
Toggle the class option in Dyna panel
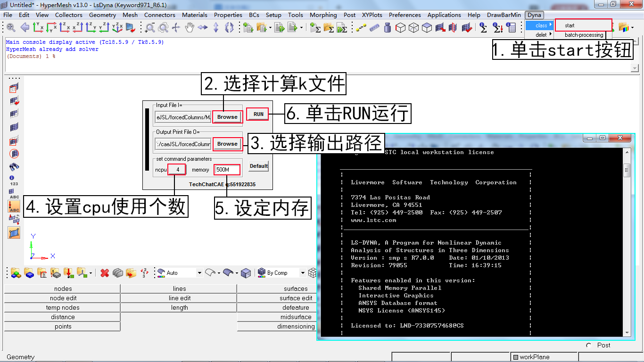[x=539, y=25]
